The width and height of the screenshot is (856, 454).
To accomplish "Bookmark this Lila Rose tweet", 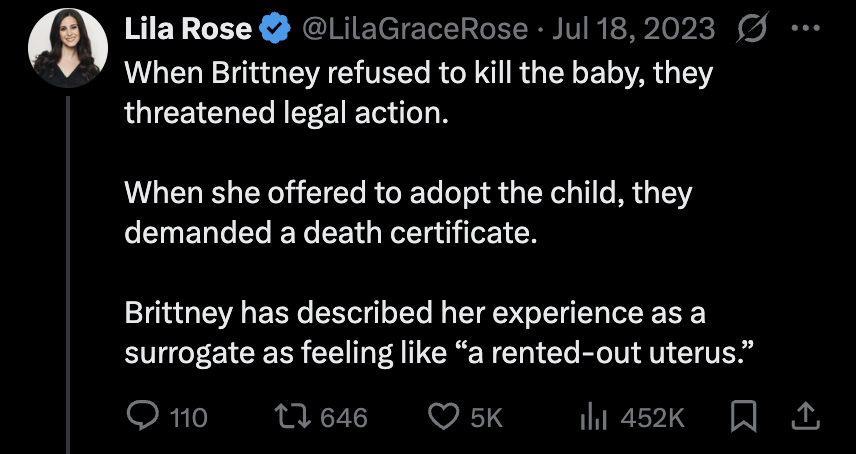I will click(742, 416).
